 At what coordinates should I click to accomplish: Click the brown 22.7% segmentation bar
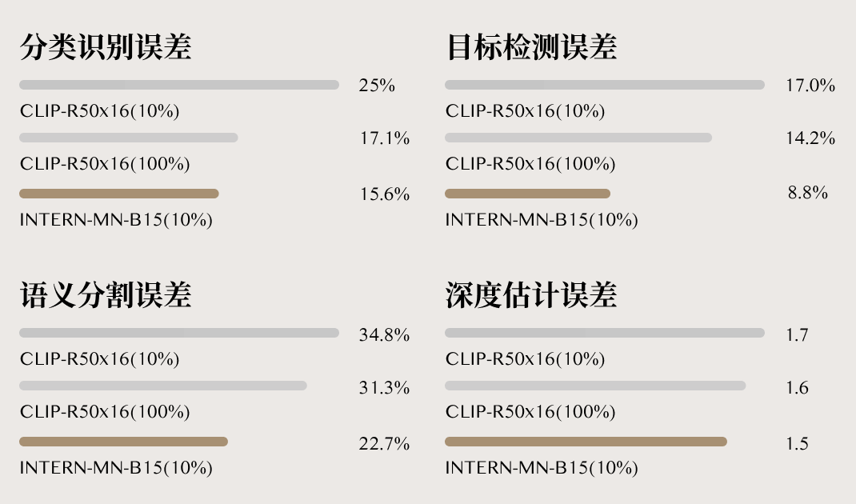124,442
